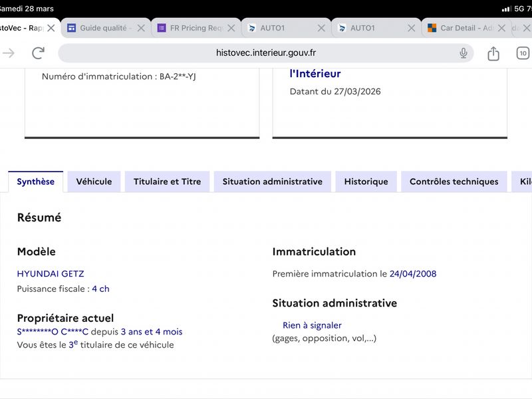Click the page reload icon
532x399 pixels.
[x=38, y=53]
